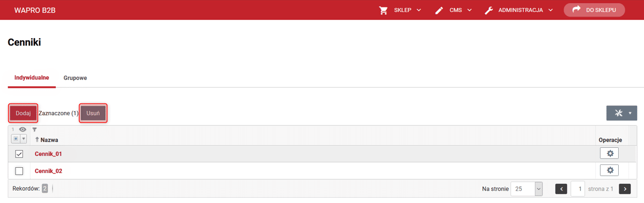Click the filter funnel icon in header
Image resolution: width=644 pixels, height=203 pixels.
35,130
